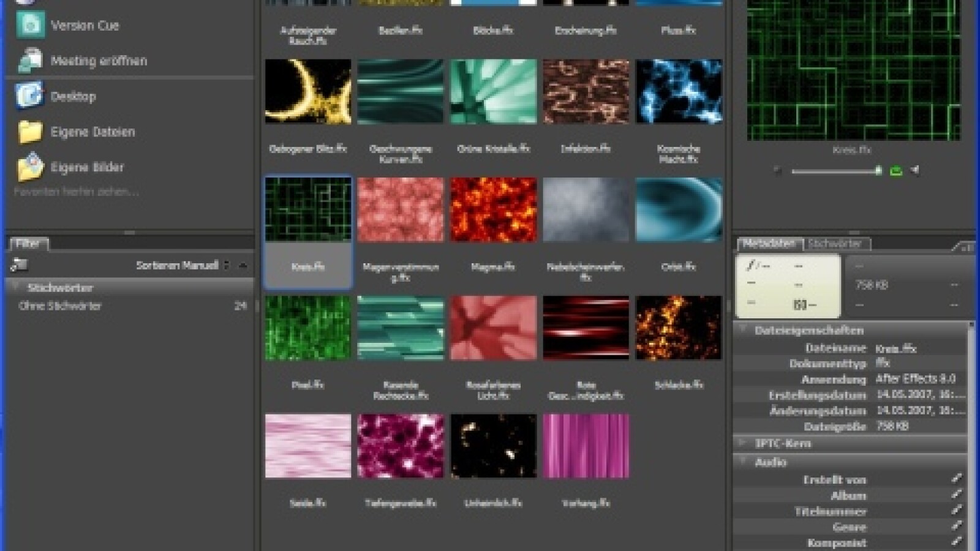Click the play button in the preview panel
Screen dimensions: 980x551
coord(777,170)
